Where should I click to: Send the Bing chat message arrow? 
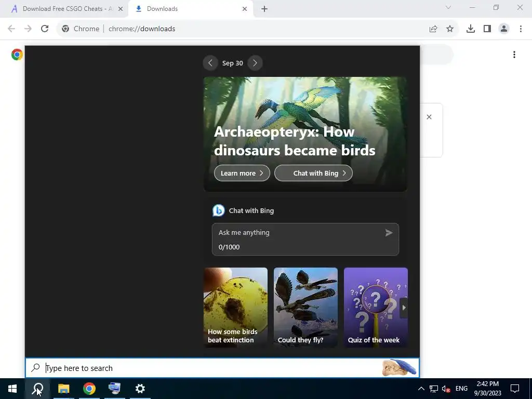click(389, 233)
